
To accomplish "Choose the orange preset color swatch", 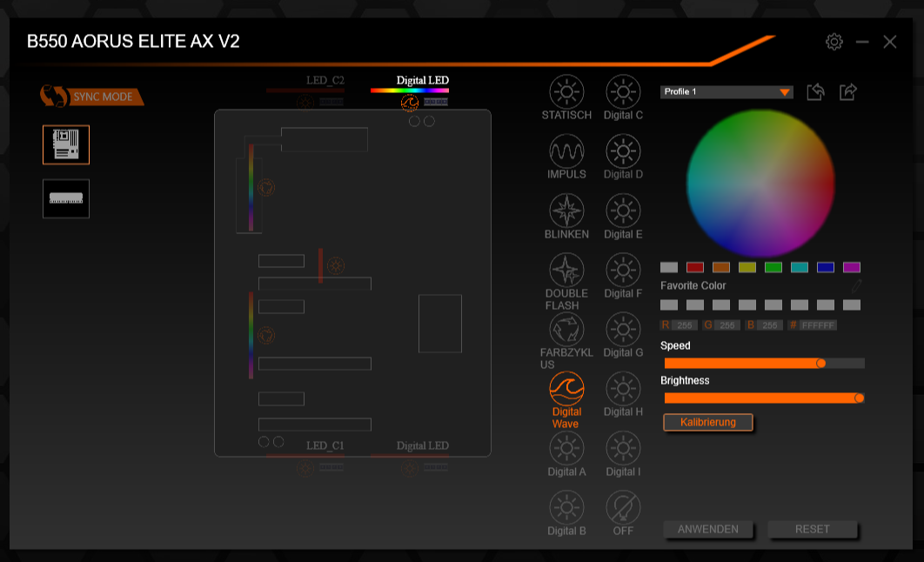I will click(720, 267).
